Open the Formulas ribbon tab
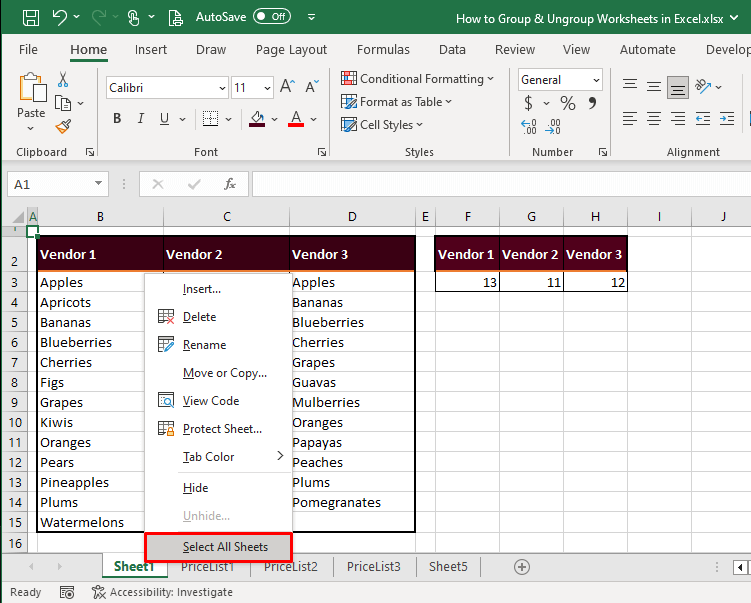 (383, 49)
